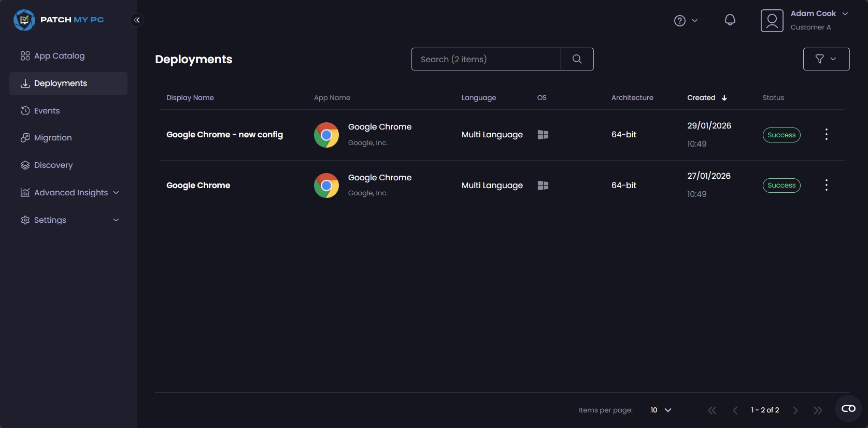The image size is (868, 428).
Task: Click the notification bell icon
Action: [x=730, y=20]
